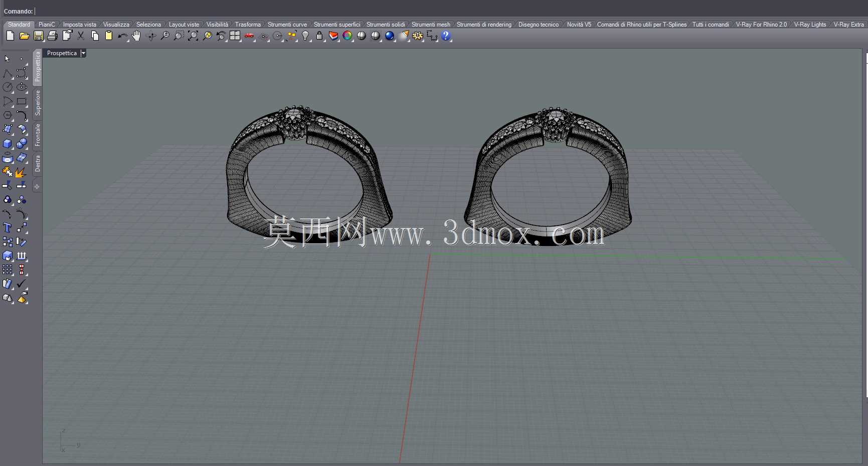Click the padlock Lock objects icon
Image resolution: width=868 pixels, height=466 pixels.
319,36
